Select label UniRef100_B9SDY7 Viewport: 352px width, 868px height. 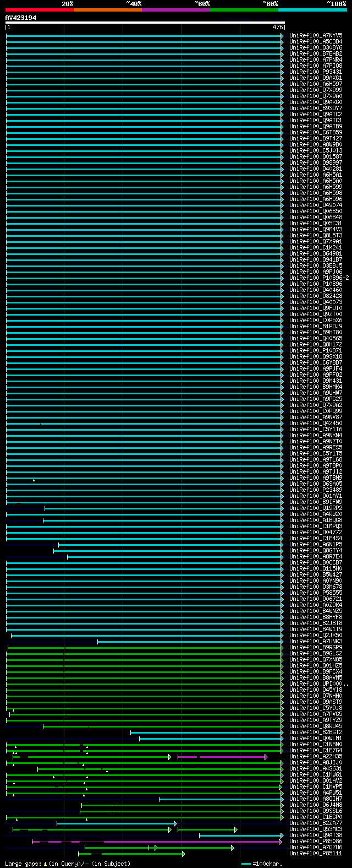pyautogui.click(x=316, y=108)
